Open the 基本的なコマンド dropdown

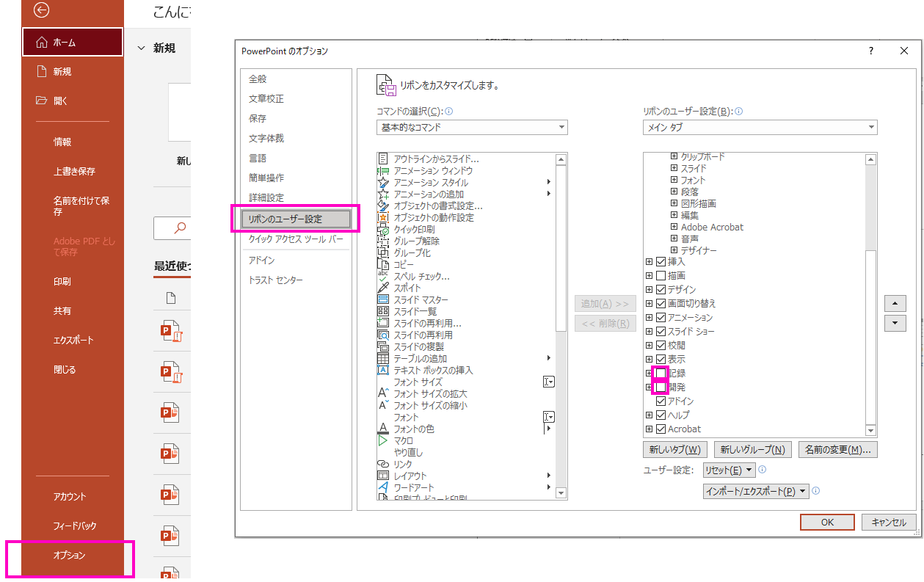pyautogui.click(x=472, y=127)
